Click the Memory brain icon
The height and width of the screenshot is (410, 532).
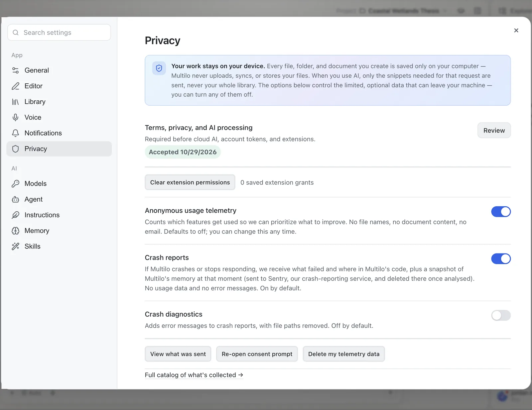(x=15, y=231)
